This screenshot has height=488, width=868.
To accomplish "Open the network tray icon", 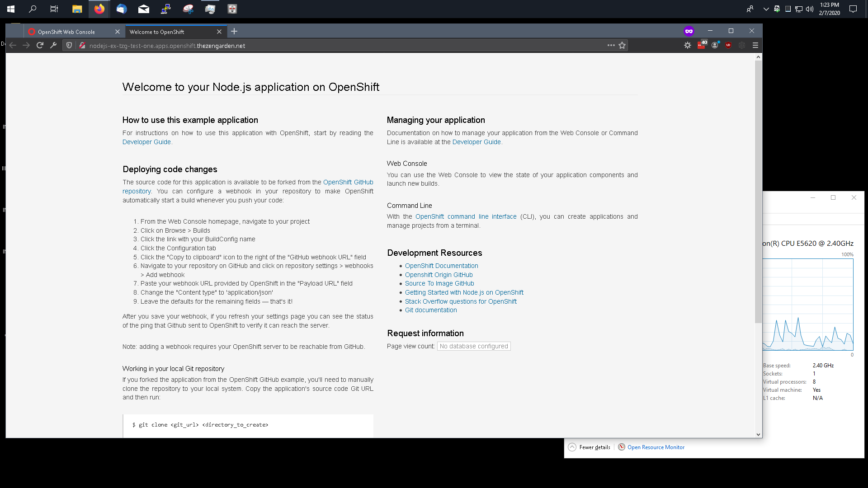I will point(799,9).
